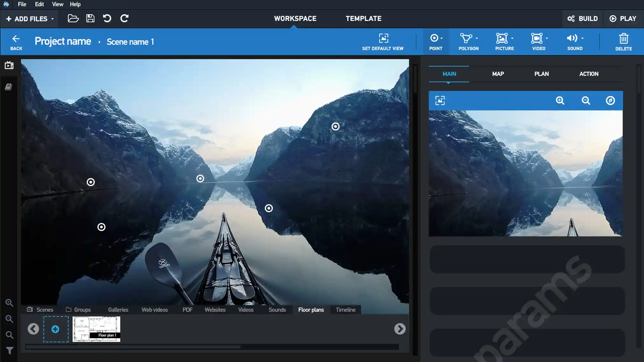This screenshot has width=644, height=362.
Task: Open the Floor plans tab
Action: (x=311, y=310)
